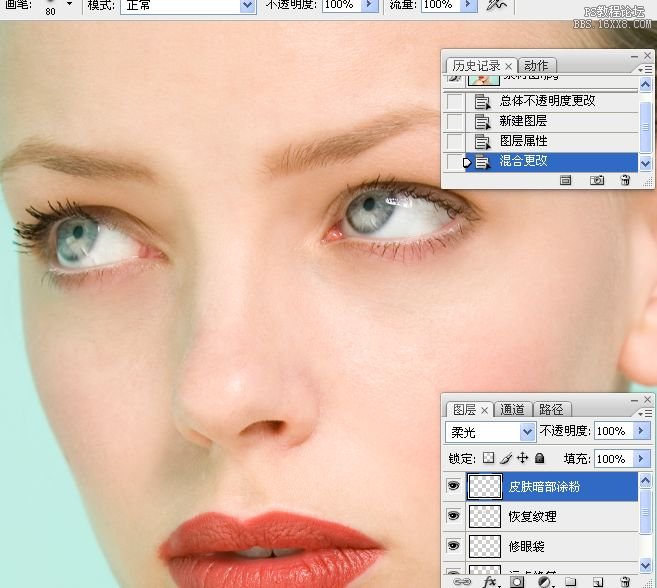Click the history snapshot thumbnail
Image resolution: width=657 pixels, height=588 pixels.
(484, 80)
